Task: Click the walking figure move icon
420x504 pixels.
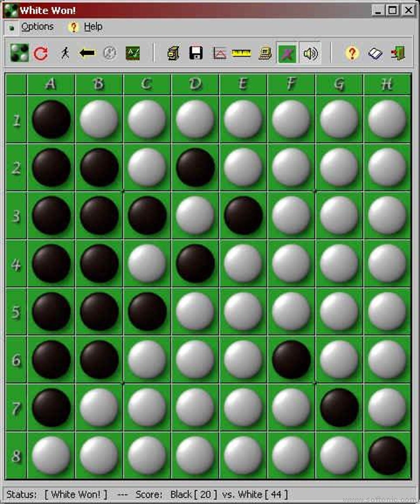Action: tap(65, 53)
